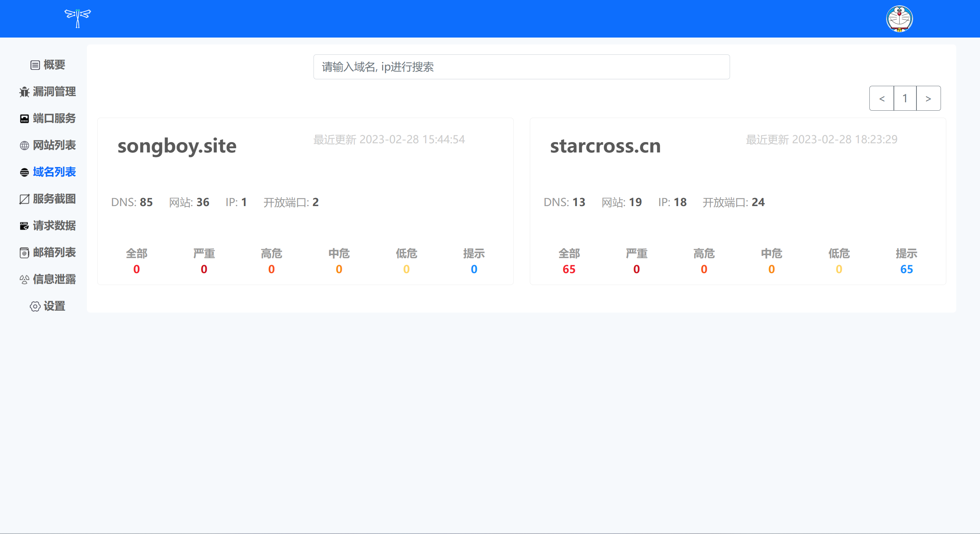This screenshot has height=534, width=980.
Task: Click the globe icon for 网站列表
Action: click(x=24, y=146)
